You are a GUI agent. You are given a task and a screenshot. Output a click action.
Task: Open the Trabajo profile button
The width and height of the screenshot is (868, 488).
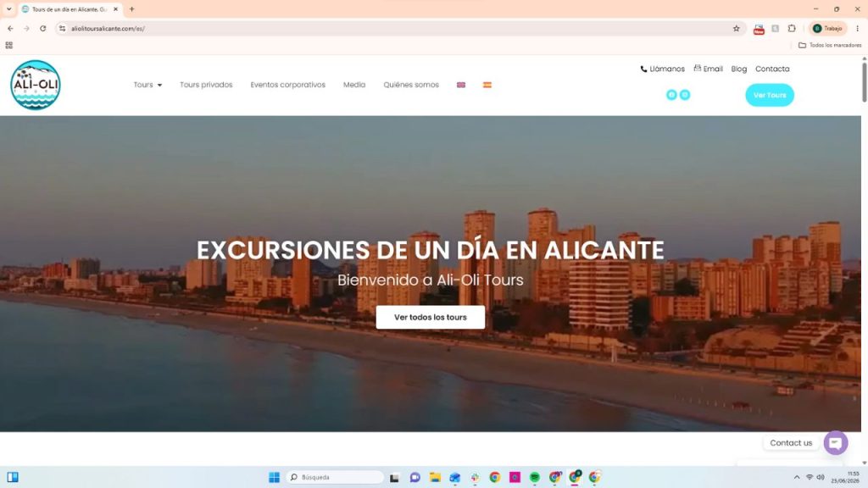(x=828, y=28)
